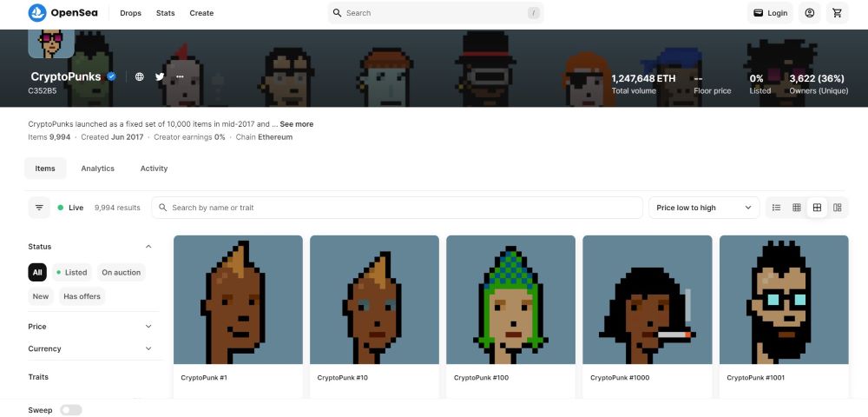
Task: Select the New status filter
Action: coord(41,296)
